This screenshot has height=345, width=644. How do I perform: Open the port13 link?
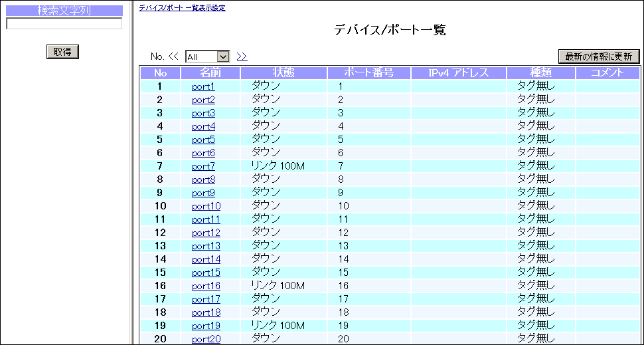[x=206, y=246]
